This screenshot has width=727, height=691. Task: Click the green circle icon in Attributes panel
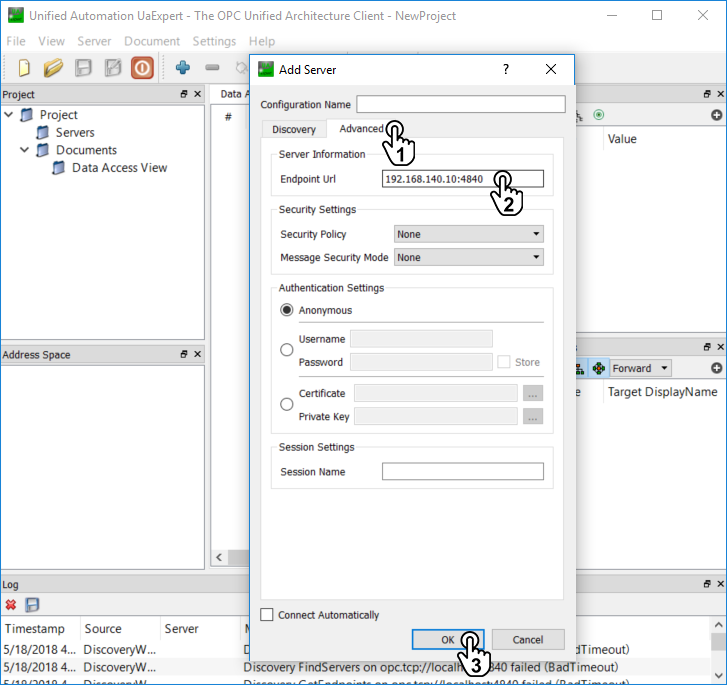[599, 115]
